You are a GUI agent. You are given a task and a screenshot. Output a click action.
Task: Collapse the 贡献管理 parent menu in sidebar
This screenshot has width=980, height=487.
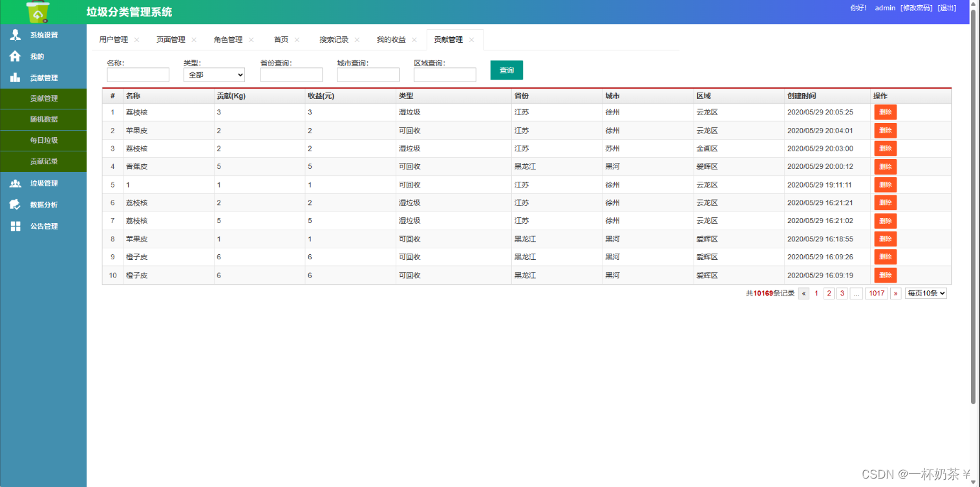43,78
